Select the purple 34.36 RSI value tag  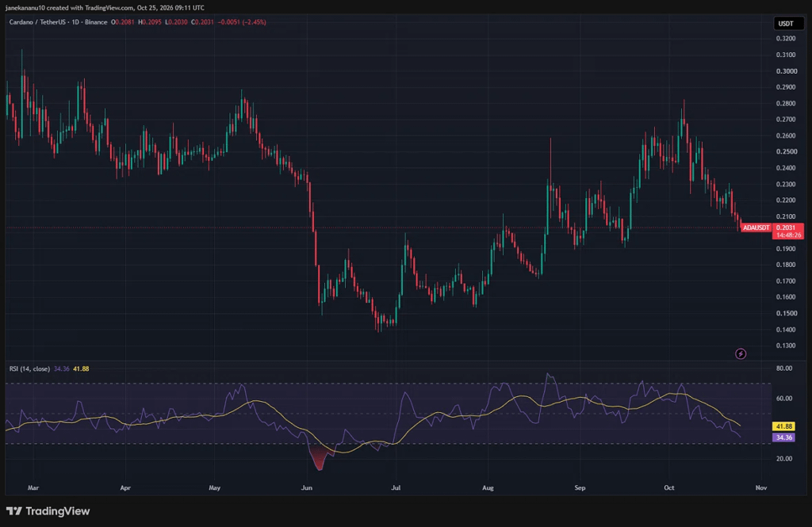click(783, 437)
